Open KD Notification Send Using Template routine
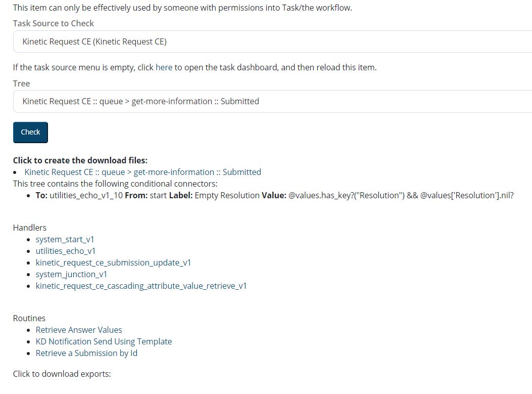This screenshot has width=532, height=394. pyautogui.click(x=104, y=341)
